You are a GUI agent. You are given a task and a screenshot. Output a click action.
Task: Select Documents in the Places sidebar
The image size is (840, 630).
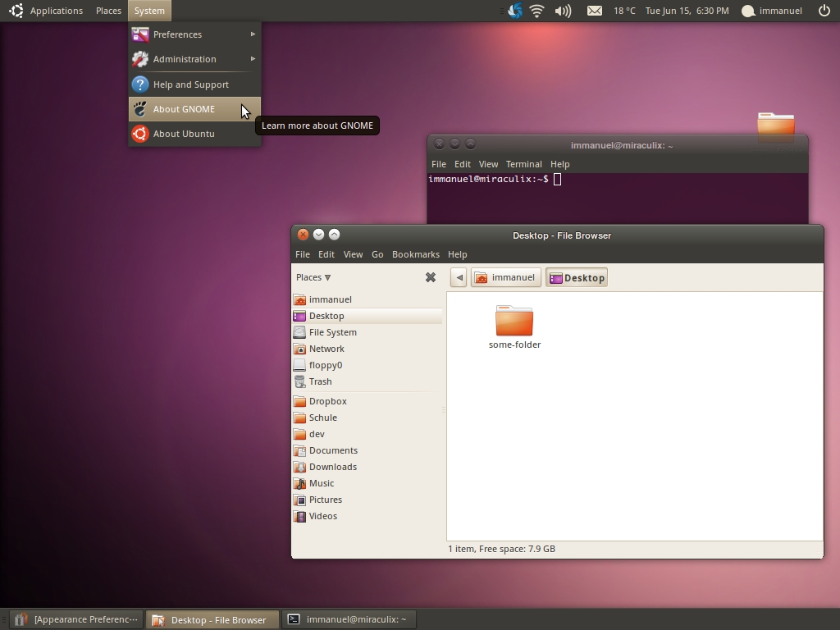(x=331, y=450)
